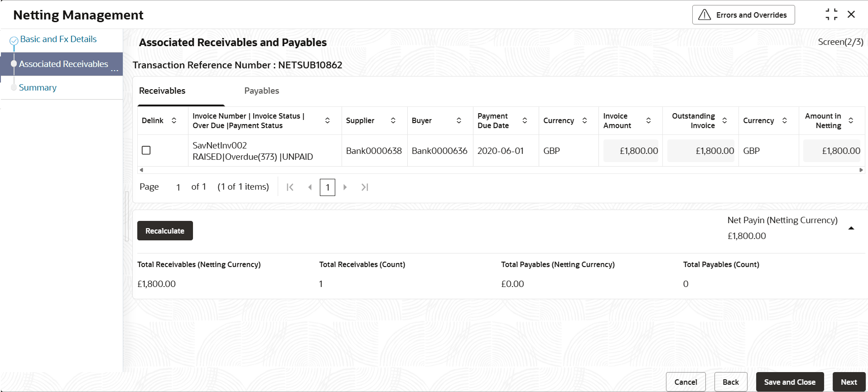
Task: Click the Cancel button
Action: [x=685, y=382]
